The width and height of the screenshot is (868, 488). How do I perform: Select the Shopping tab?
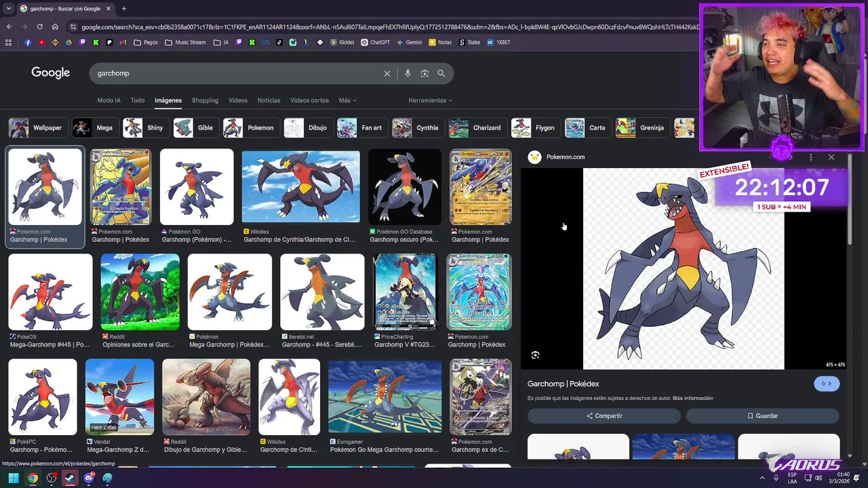point(205,100)
